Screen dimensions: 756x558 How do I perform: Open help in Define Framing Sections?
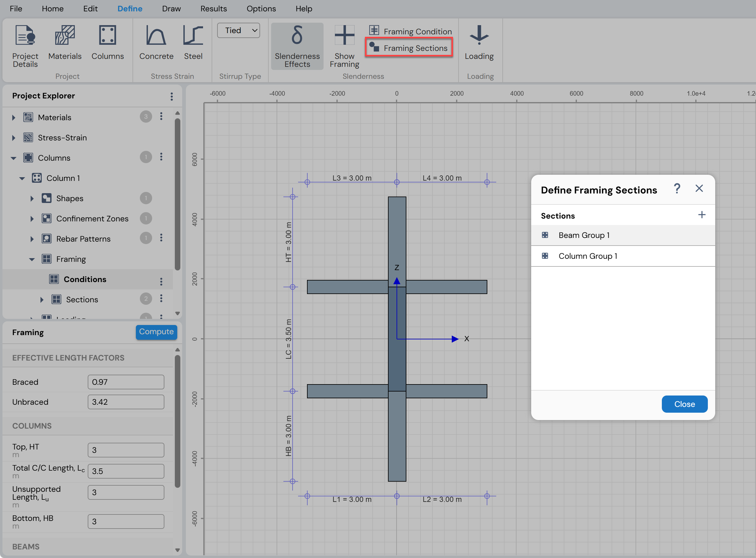pos(677,189)
